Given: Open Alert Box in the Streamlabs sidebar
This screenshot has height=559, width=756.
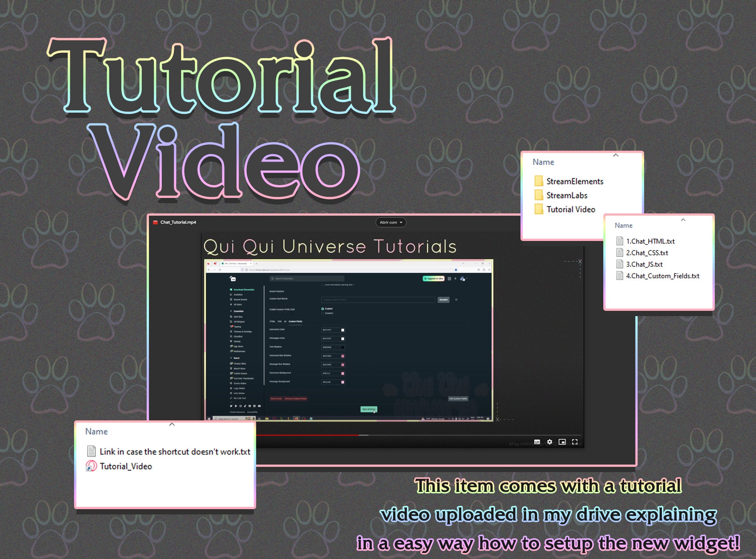Looking at the screenshot, I should coord(236,317).
